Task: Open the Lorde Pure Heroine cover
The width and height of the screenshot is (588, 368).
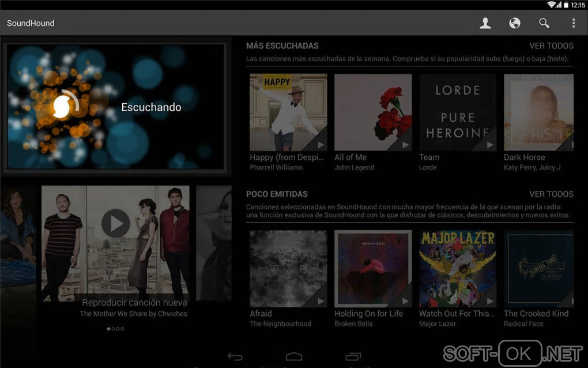Action: coord(458,112)
